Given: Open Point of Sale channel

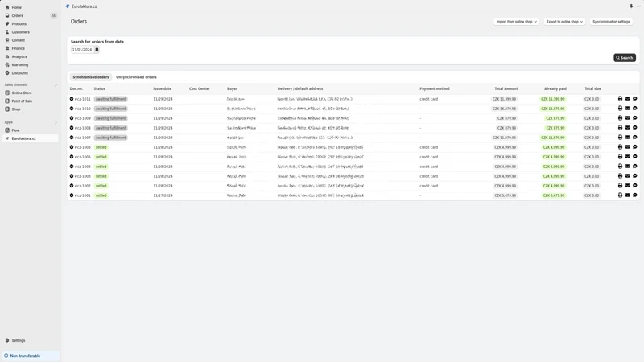Looking at the screenshot, I should click(22, 101).
